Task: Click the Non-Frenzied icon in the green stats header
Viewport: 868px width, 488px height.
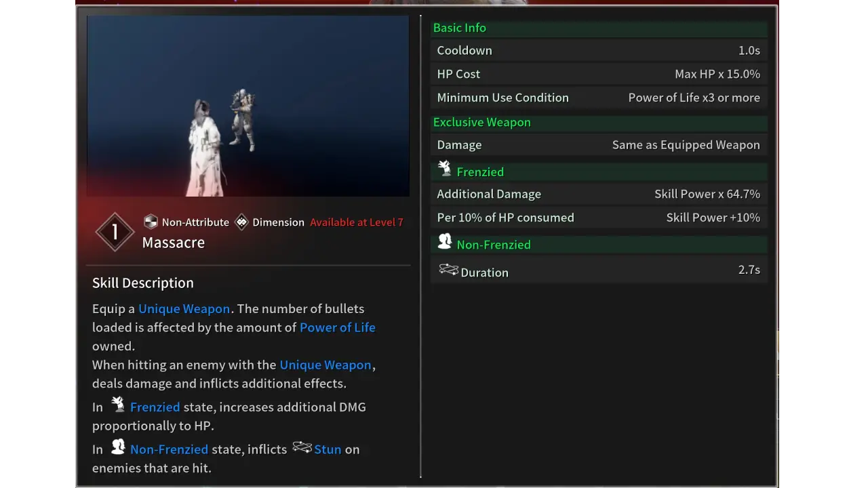Action: (445, 241)
